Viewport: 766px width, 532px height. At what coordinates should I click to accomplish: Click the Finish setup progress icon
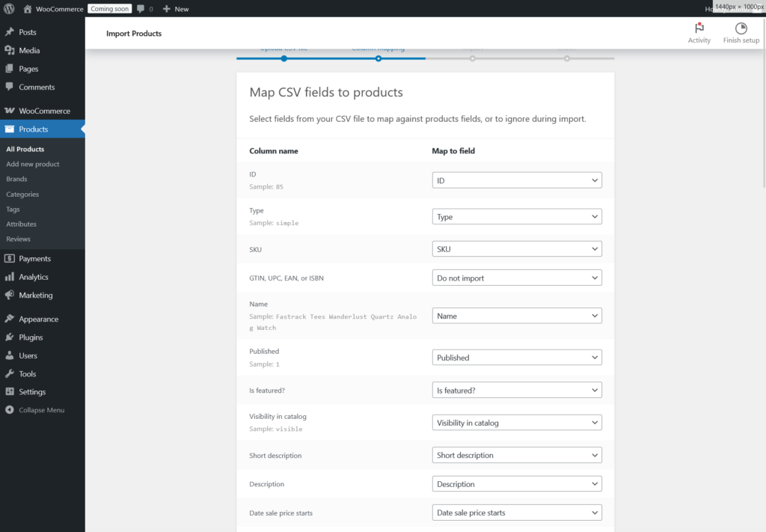741,30
